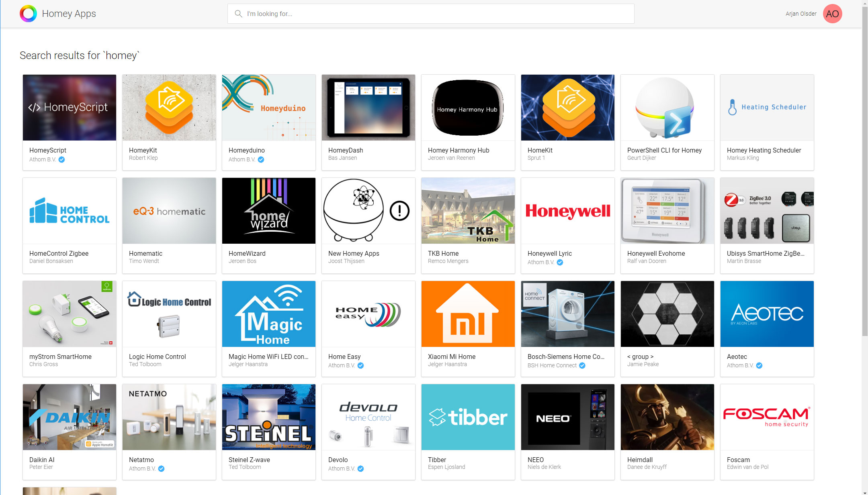Click the verified badge under Honeywell Lyric

tap(560, 262)
